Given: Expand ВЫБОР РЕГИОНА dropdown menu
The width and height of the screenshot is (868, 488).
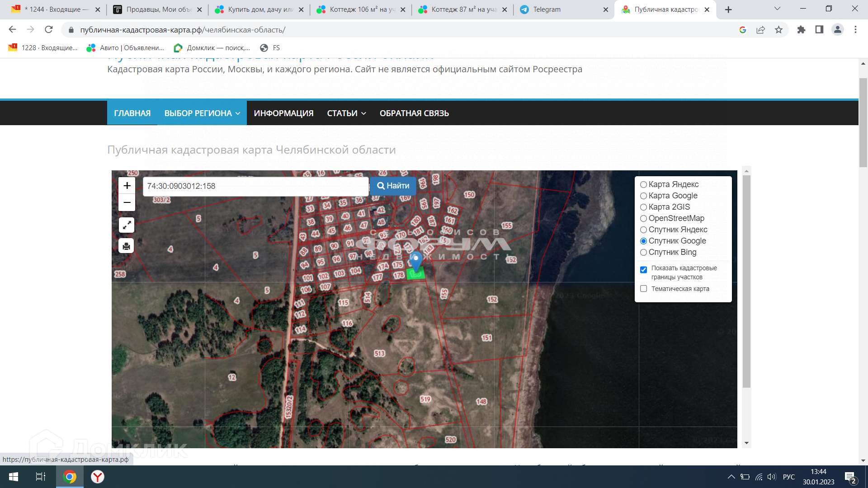Looking at the screenshot, I should [x=202, y=113].
